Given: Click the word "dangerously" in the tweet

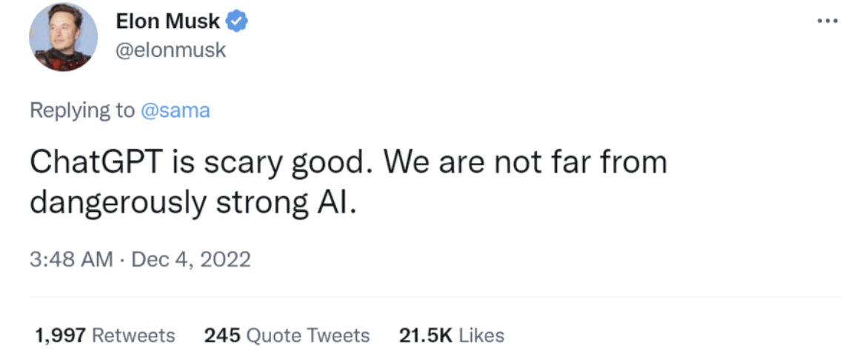Looking at the screenshot, I should click(118, 203).
